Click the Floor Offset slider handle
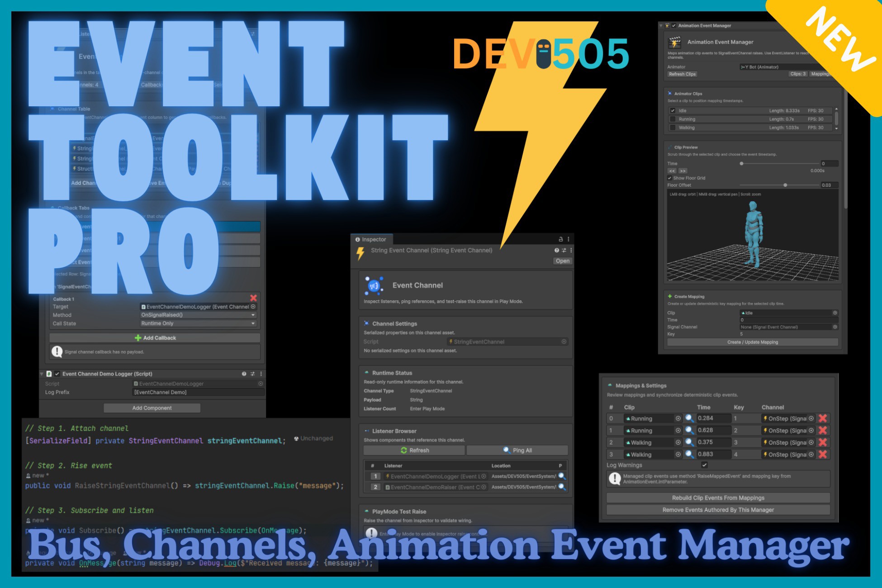Viewport: 882px width, 588px height. point(785,185)
